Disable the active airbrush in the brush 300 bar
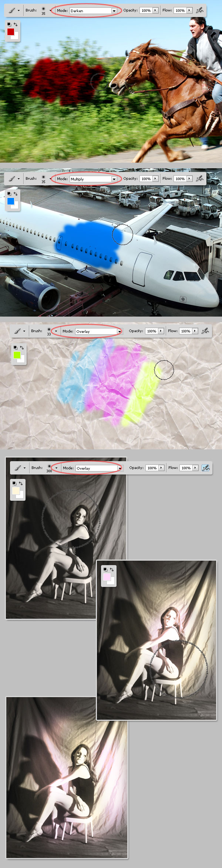Screen dimensions: 222x868 coord(206,468)
